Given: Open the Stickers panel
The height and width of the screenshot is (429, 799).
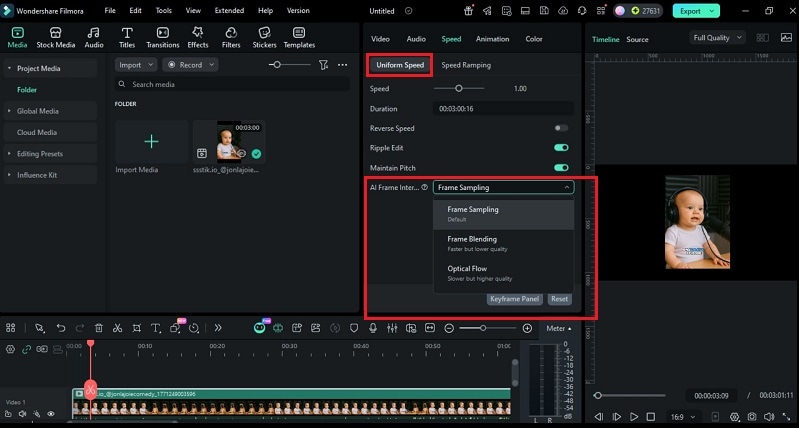Looking at the screenshot, I should coord(264,38).
